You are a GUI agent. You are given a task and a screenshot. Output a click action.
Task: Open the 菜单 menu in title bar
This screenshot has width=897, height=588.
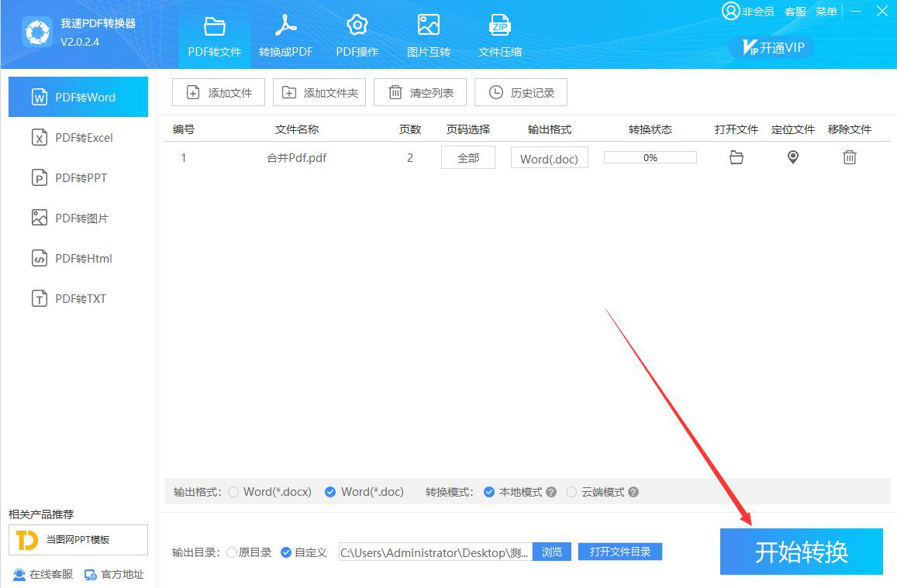(x=826, y=12)
